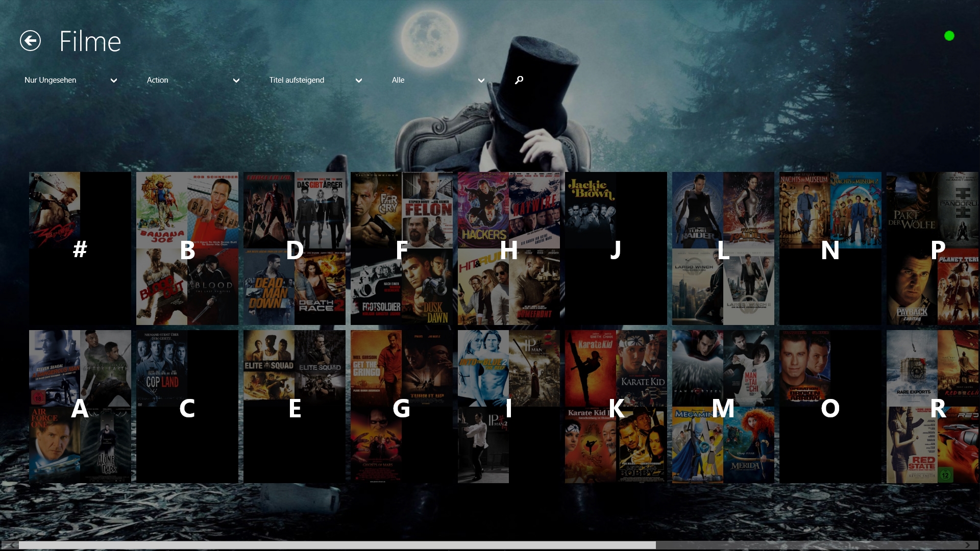This screenshot has width=980, height=551.
Task: Open the Titel aufsteigend sort dropdown
Action: 315,80
